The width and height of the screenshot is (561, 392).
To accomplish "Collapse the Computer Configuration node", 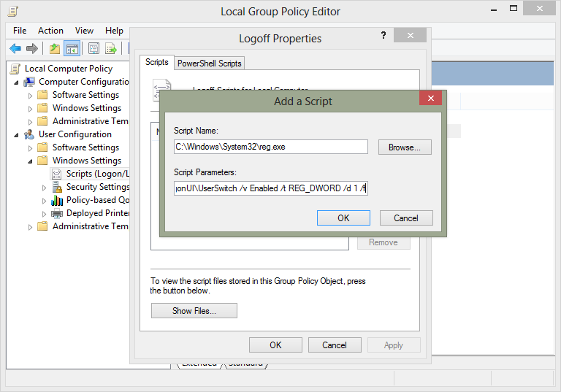I will tap(17, 82).
